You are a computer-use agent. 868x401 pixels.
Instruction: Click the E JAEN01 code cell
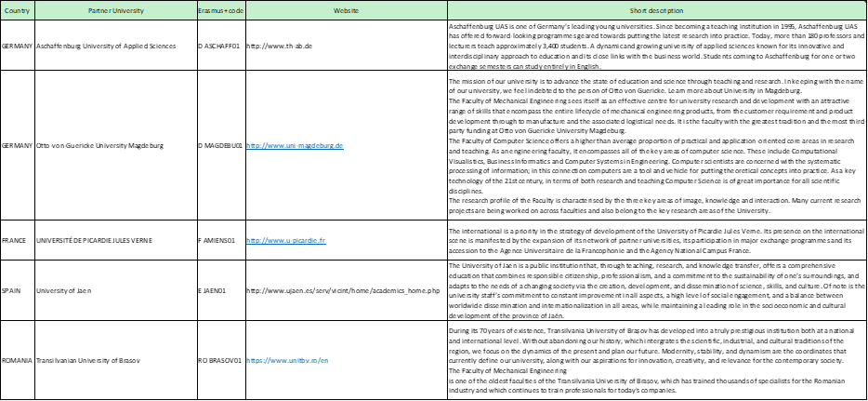point(220,290)
